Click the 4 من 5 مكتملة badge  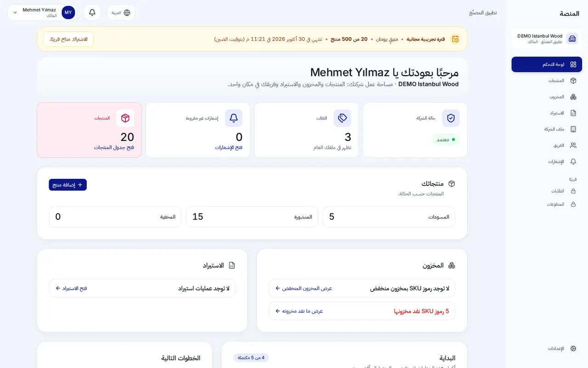point(251,357)
